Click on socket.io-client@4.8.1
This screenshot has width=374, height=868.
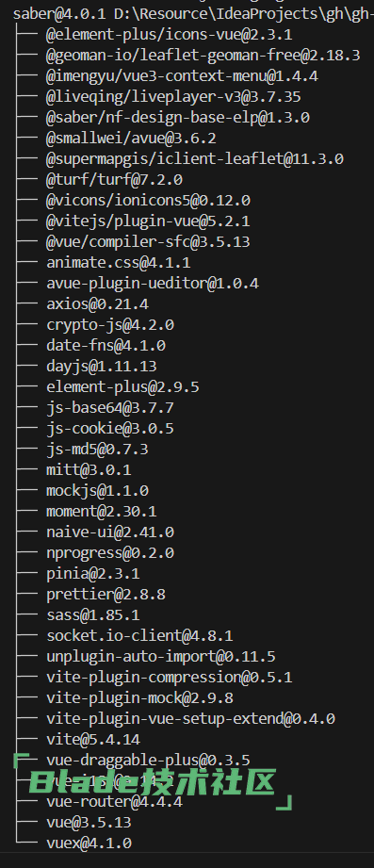tap(139, 635)
